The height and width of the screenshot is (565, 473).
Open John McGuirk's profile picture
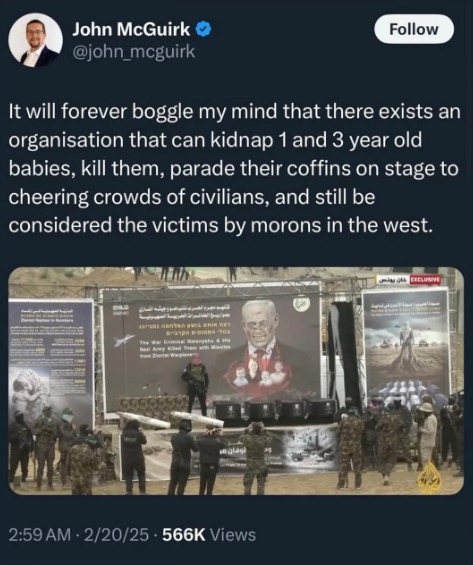point(35,40)
